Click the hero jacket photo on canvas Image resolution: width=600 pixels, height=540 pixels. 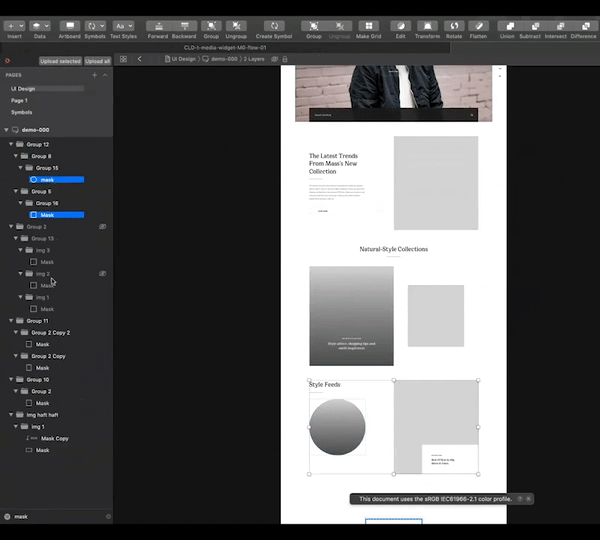pyautogui.click(x=393, y=93)
